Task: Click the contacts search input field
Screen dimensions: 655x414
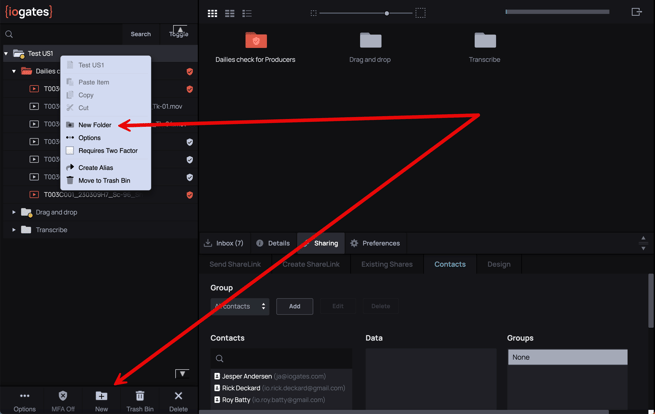Action: click(x=284, y=358)
